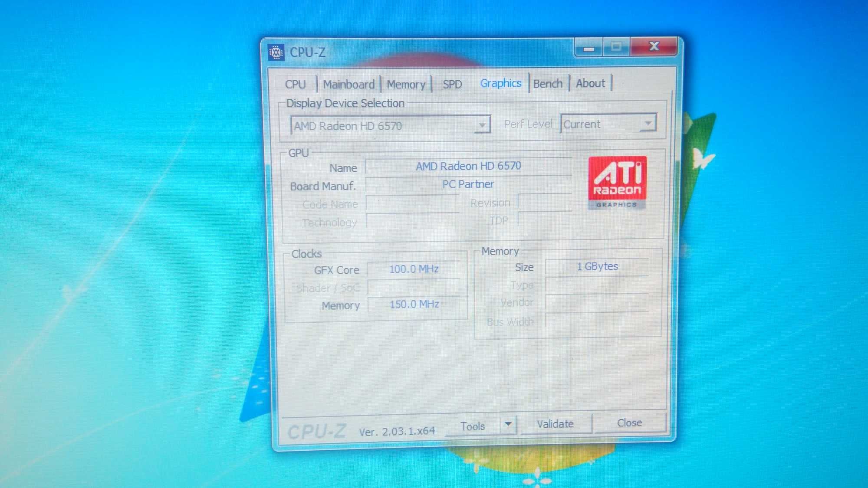Click the SPD tab icon
This screenshot has width=868, height=488.
tap(450, 83)
